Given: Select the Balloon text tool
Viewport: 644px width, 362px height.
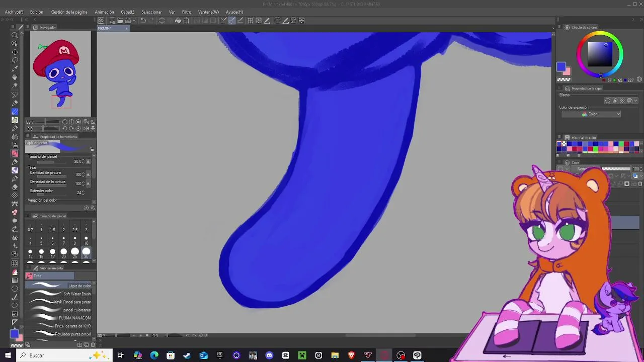Looking at the screenshot, I should (x=15, y=305).
